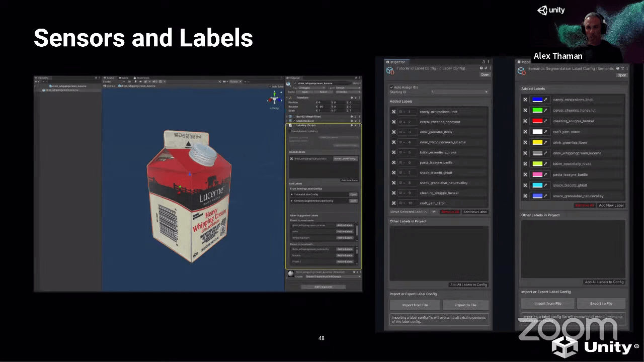Open Tag dropdown in inspector
The height and width of the screenshot is (362, 644).
point(311,88)
